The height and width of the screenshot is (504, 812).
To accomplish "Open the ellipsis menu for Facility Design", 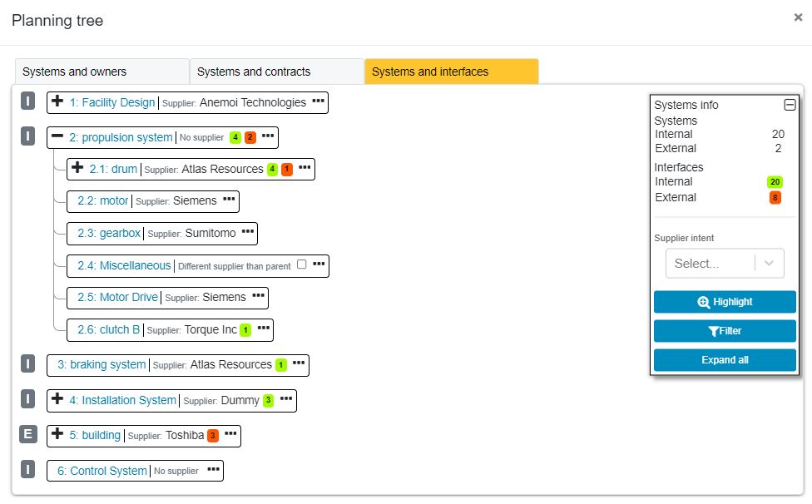I will pos(318,101).
